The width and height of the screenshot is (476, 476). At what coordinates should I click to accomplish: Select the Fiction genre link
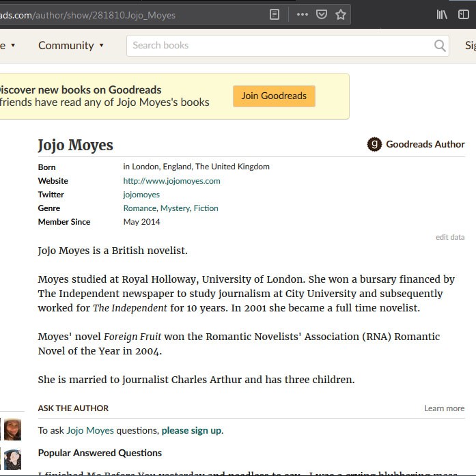click(x=206, y=208)
